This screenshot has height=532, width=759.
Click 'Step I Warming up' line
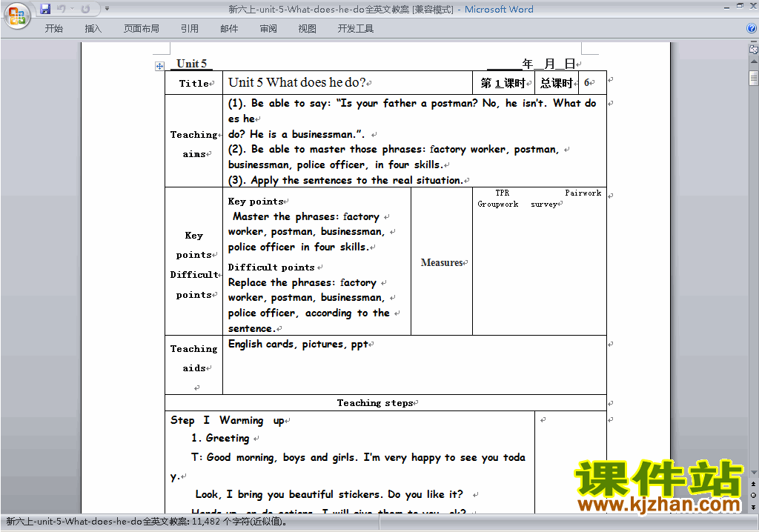227,420
